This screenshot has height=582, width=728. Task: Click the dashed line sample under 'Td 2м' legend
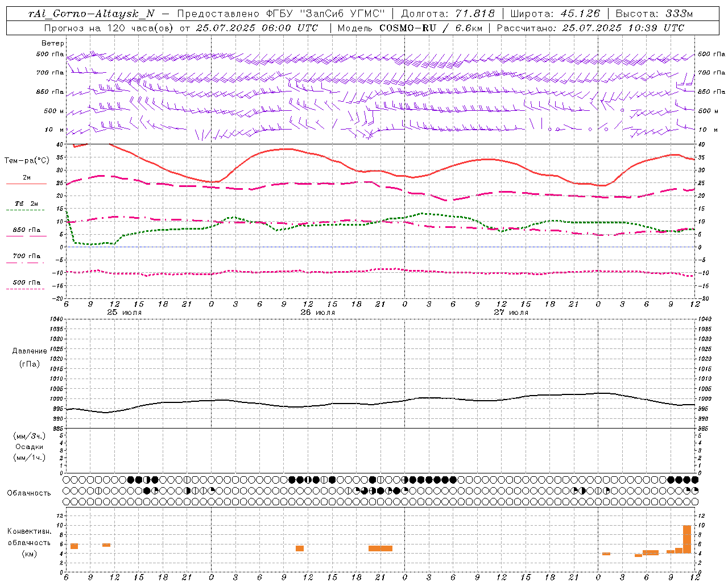point(26,210)
